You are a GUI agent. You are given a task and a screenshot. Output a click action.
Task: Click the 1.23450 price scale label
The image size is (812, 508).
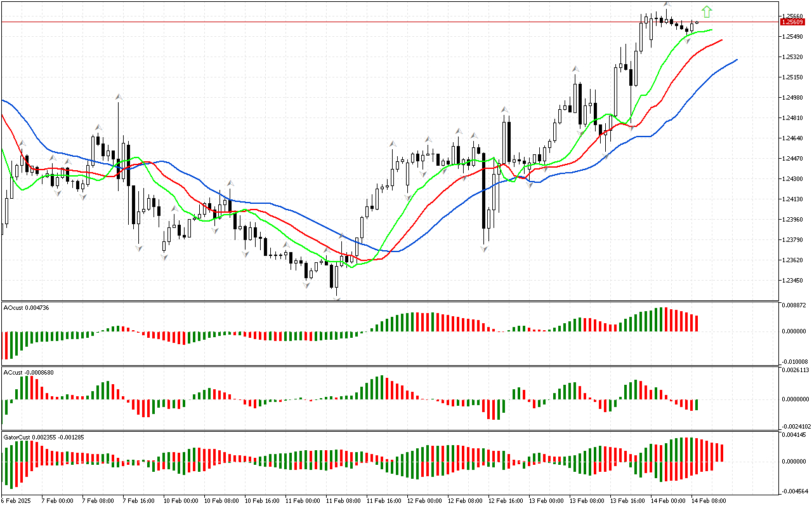[x=793, y=281]
